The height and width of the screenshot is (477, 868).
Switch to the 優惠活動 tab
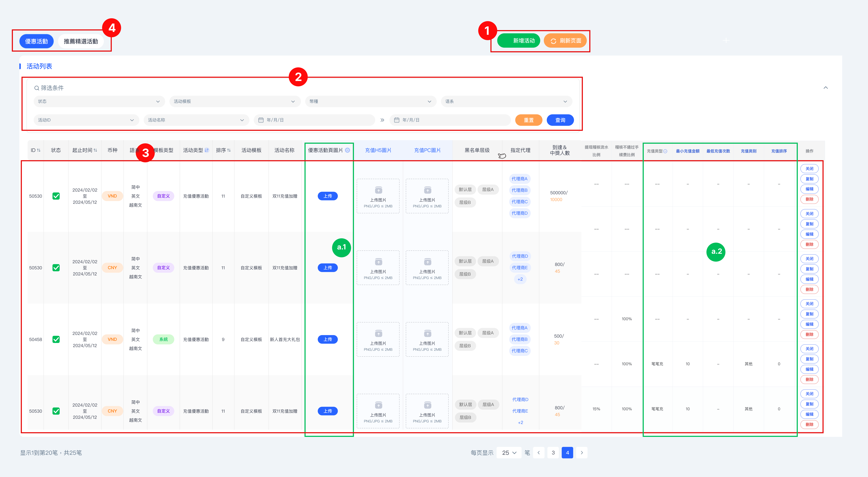36,41
